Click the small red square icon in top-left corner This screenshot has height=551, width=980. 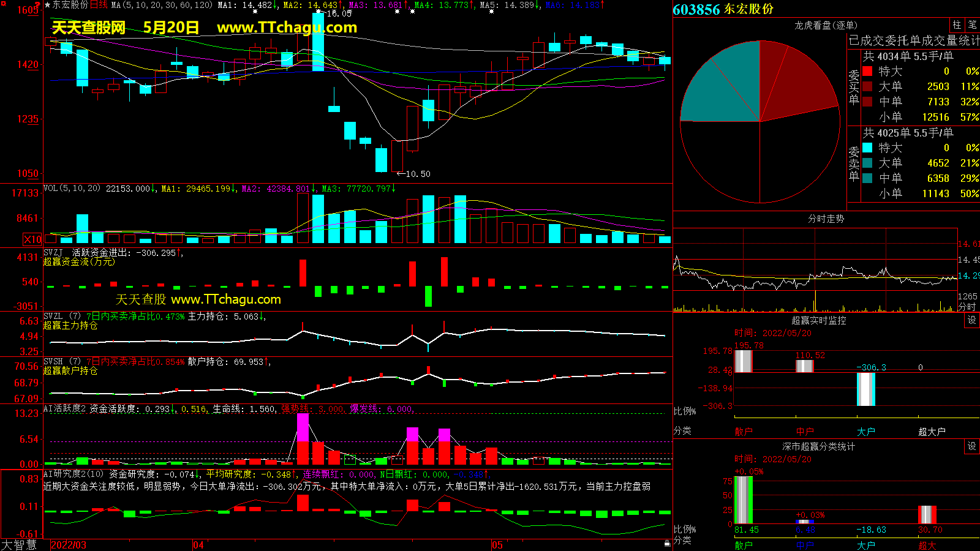click(x=3, y=4)
